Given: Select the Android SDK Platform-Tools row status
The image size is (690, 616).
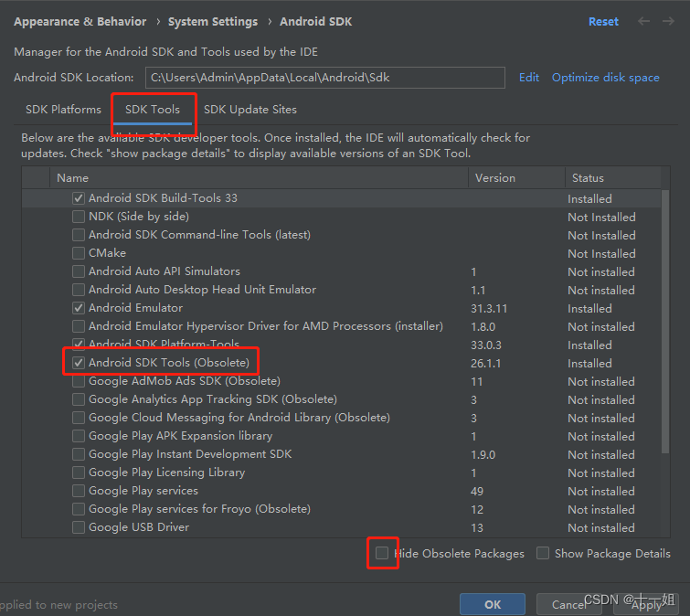Looking at the screenshot, I should (589, 345).
